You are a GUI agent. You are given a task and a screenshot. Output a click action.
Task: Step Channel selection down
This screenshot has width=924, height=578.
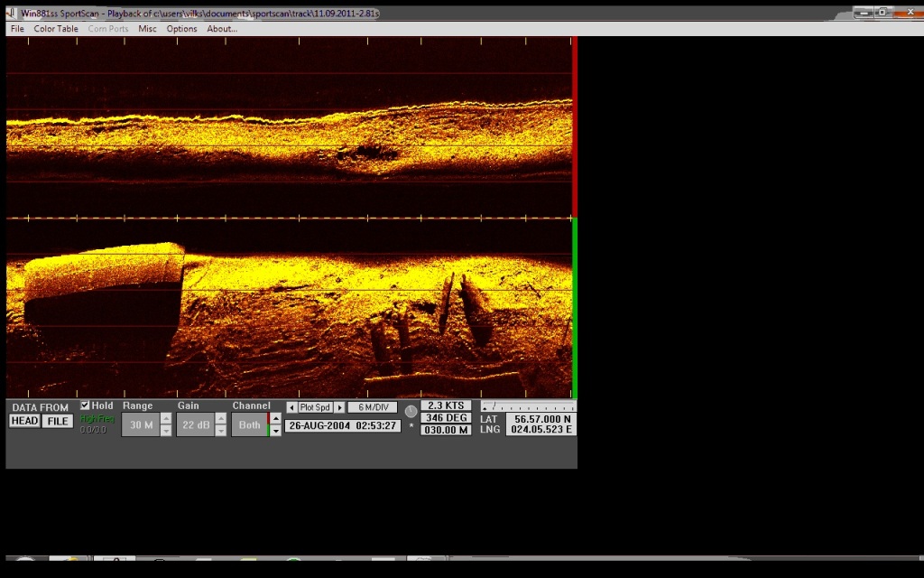click(275, 431)
